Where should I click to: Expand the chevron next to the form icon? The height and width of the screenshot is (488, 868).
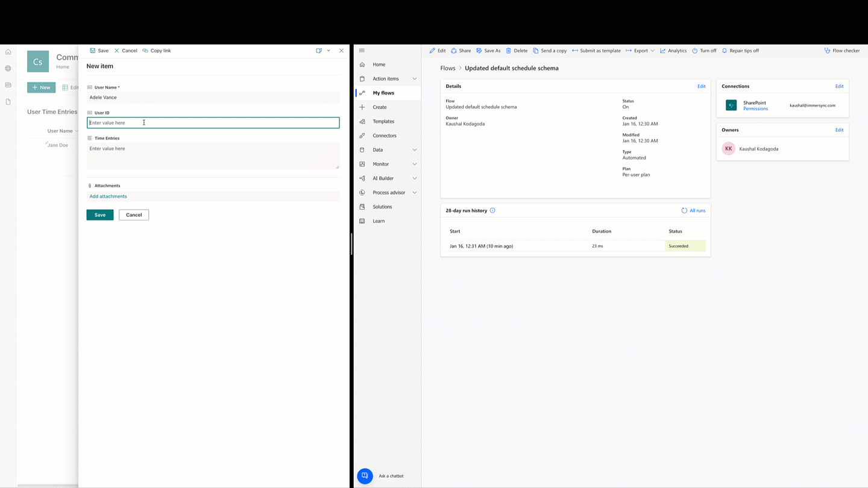pyautogui.click(x=329, y=51)
